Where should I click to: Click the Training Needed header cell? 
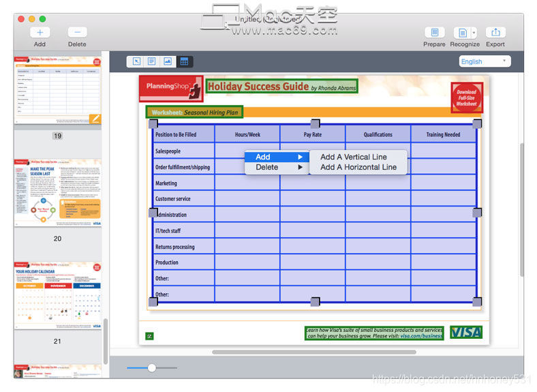coord(443,135)
